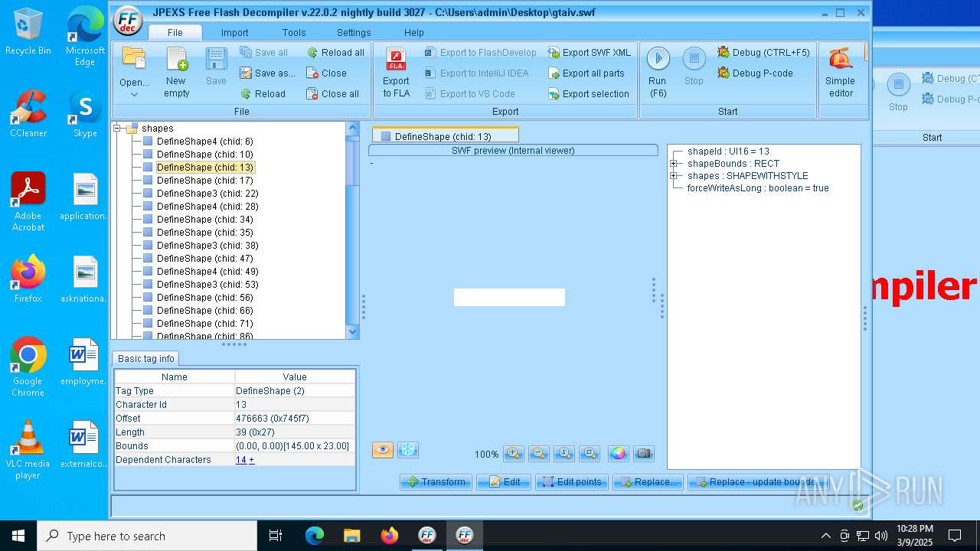Click Debug P-code button
This screenshot has width=980, height=551.
[x=755, y=73]
